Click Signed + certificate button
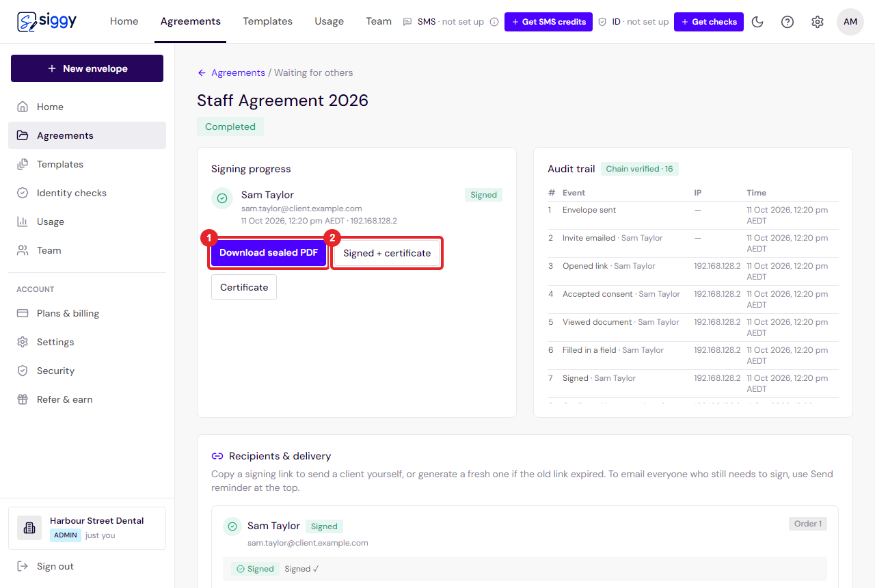This screenshot has height=588, width=875. [x=387, y=253]
